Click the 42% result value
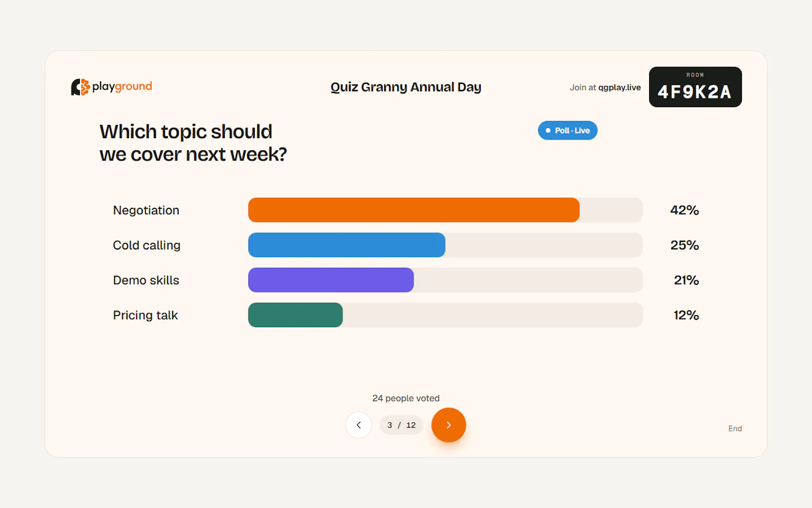Screen dimensions: 812x508 [685, 210]
